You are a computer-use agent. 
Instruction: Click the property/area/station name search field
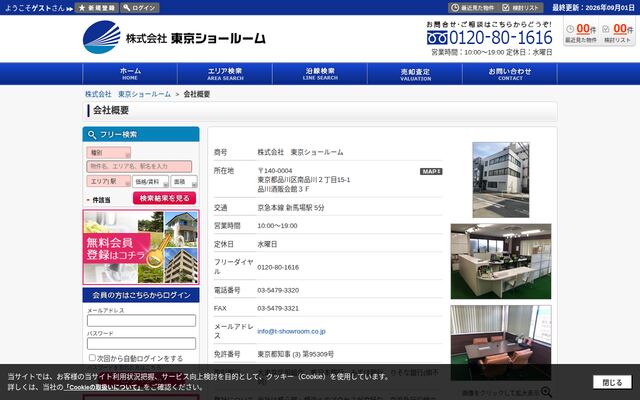139,167
